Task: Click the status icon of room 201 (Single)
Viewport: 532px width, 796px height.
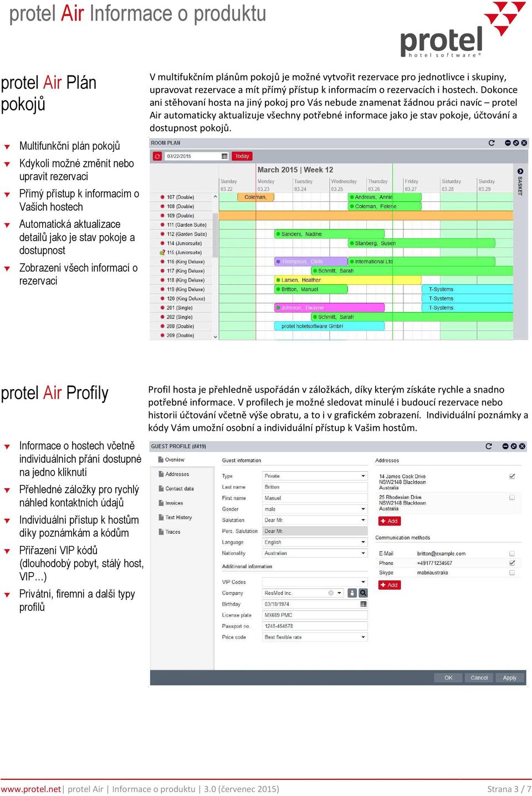Action: point(162,308)
